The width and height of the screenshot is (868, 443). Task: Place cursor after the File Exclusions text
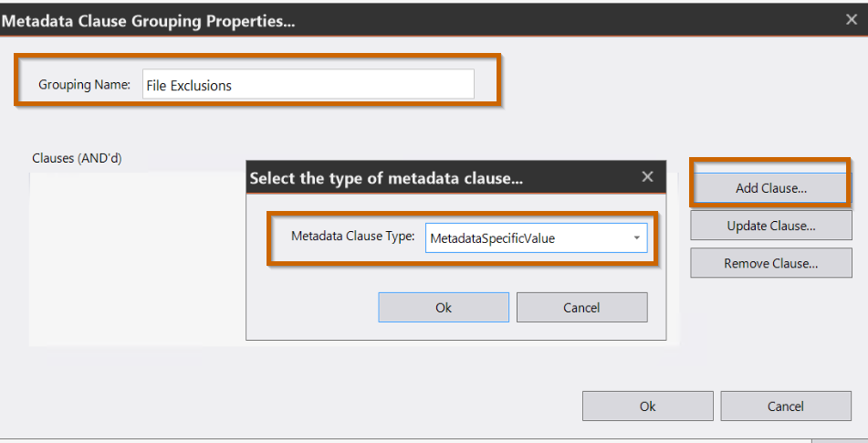pyautogui.click(x=233, y=86)
